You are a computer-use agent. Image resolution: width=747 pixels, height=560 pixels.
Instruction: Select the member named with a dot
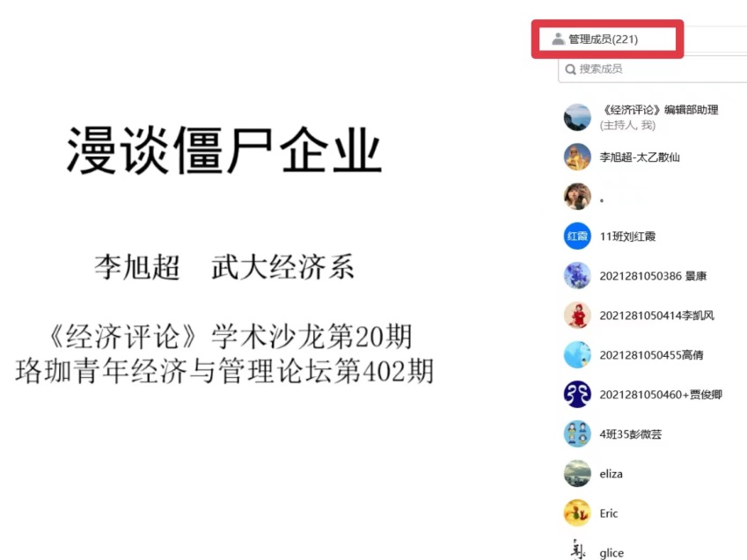point(602,200)
